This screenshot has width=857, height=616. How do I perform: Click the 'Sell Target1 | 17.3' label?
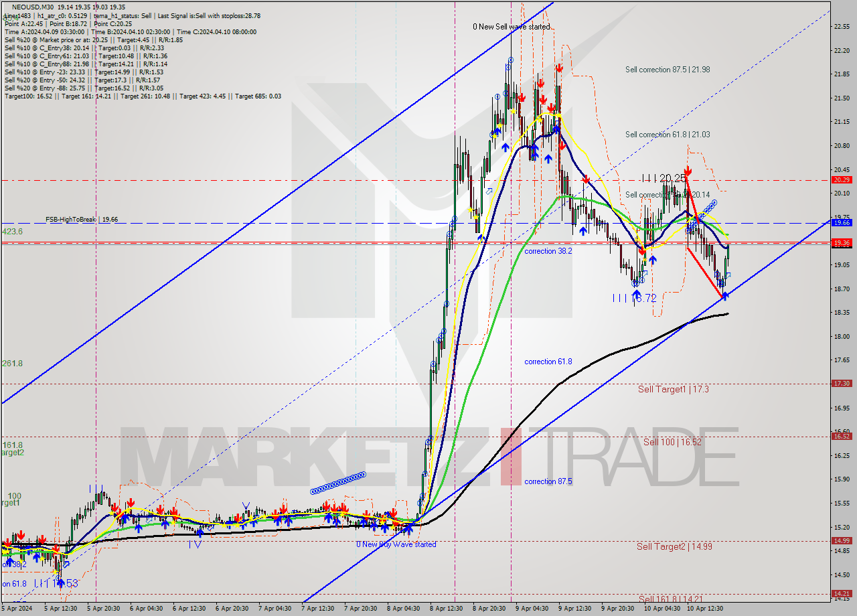point(673,389)
